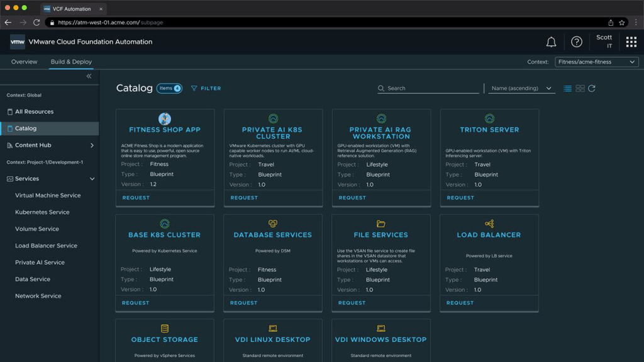Open the Name (ascending) sort dropdown
This screenshot has width=644, height=362.
tap(521, 89)
